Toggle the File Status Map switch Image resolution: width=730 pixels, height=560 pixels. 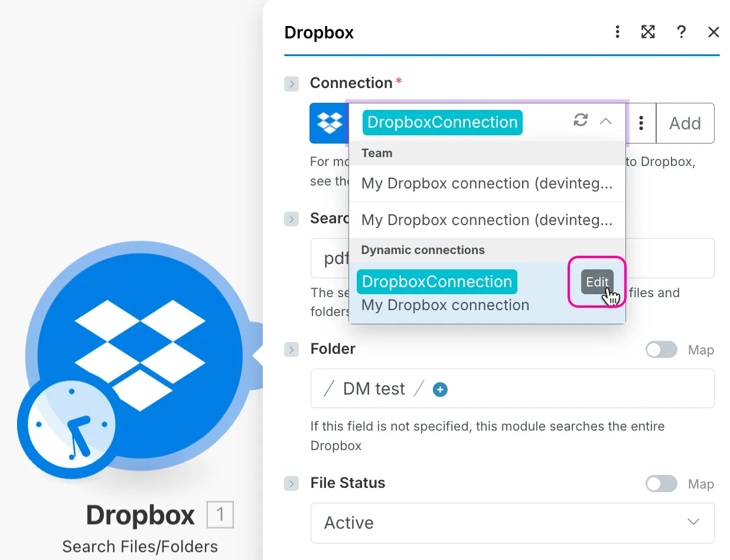coord(661,484)
